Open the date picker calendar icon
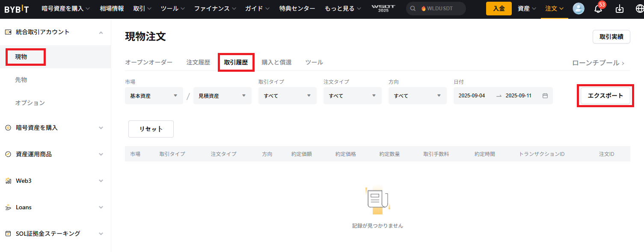Viewport: 644px width, 252px height. [x=545, y=96]
